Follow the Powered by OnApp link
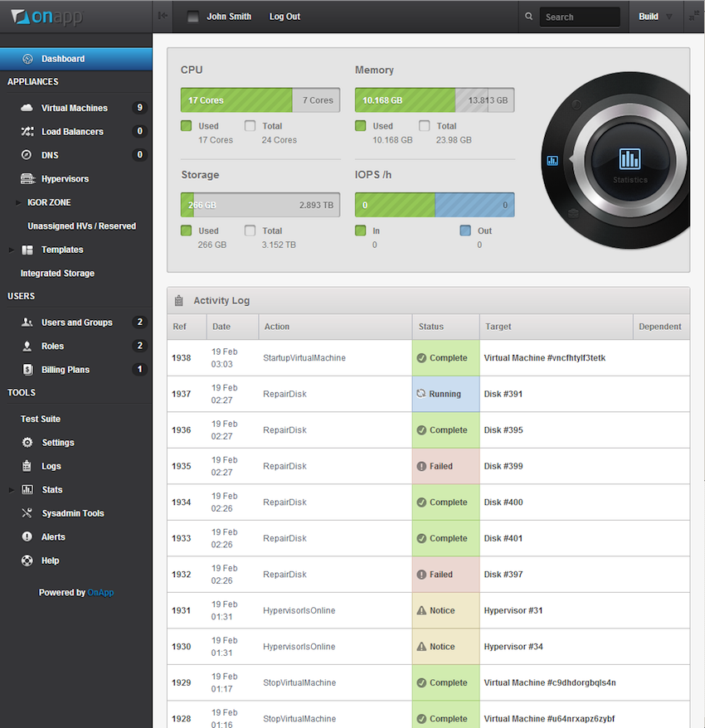The height and width of the screenshot is (728, 705). (x=100, y=592)
